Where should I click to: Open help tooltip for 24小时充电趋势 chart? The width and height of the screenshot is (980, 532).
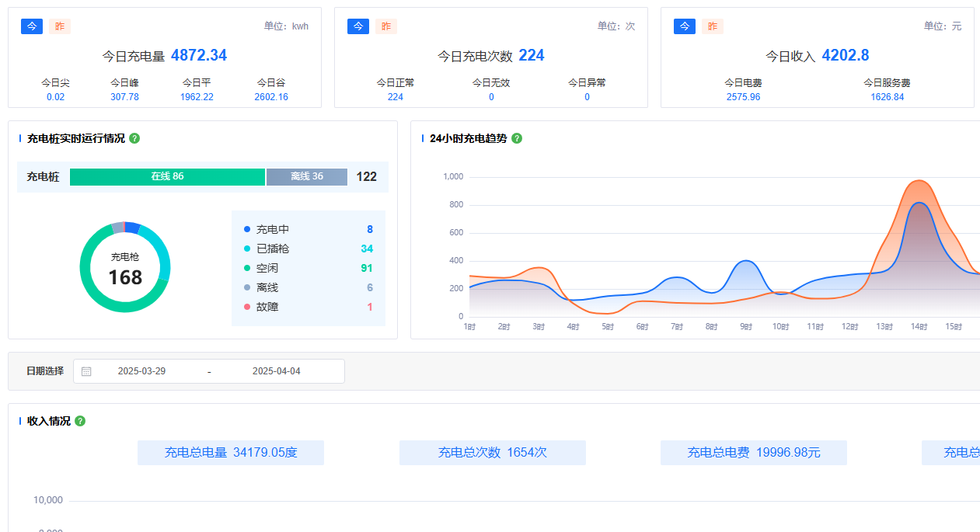517,138
